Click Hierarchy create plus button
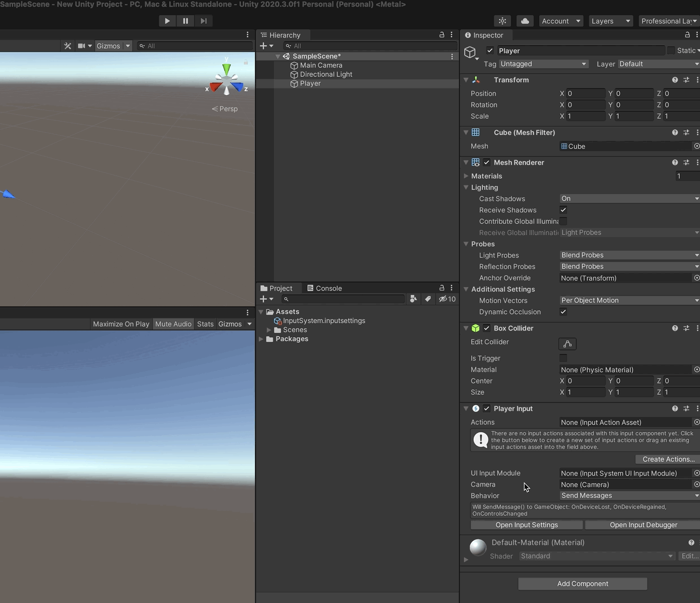700x603 pixels. point(263,46)
